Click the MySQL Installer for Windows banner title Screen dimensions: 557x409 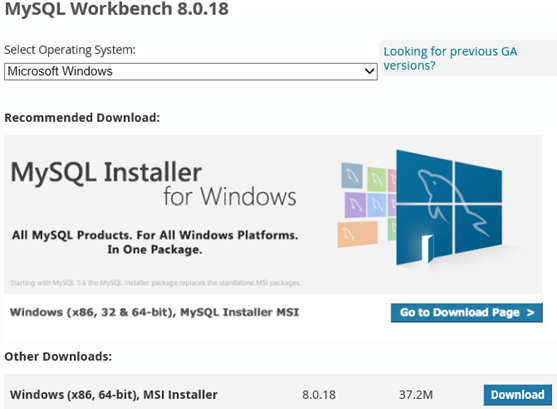click(x=153, y=184)
